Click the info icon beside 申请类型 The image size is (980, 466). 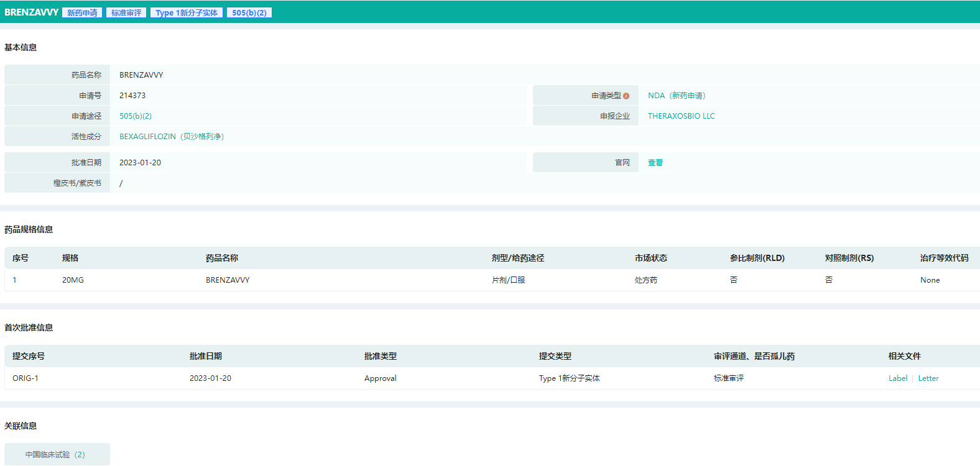(626, 96)
